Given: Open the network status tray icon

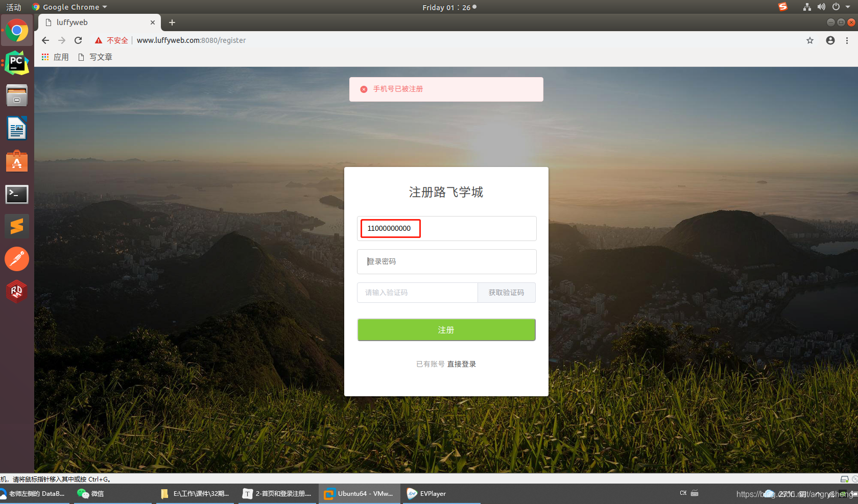Looking at the screenshot, I should (807, 7).
